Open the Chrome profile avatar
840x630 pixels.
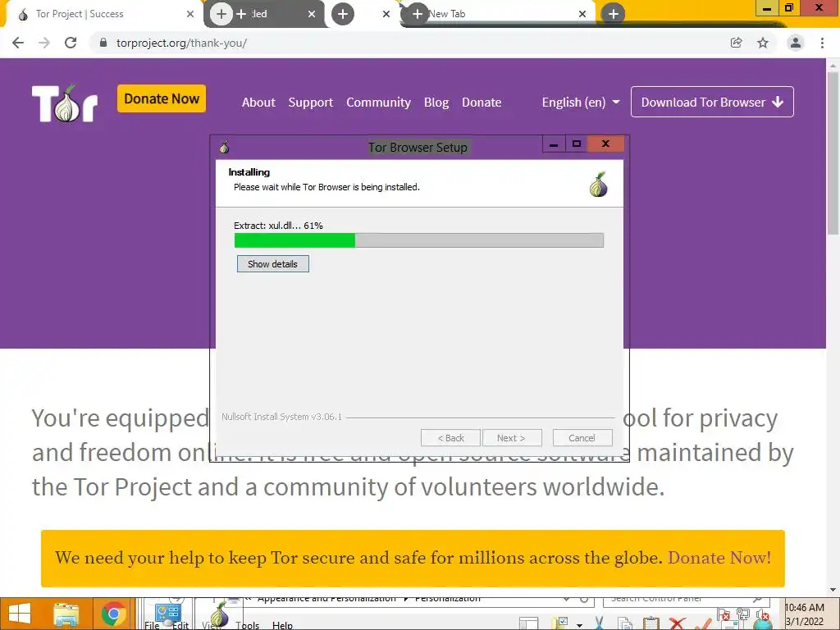(x=796, y=43)
